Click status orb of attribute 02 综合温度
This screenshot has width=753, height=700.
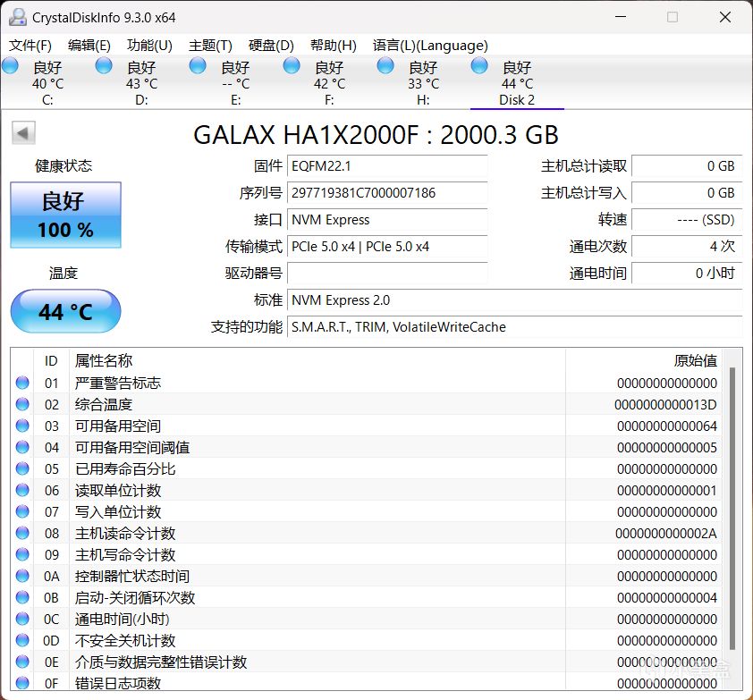[x=22, y=404]
